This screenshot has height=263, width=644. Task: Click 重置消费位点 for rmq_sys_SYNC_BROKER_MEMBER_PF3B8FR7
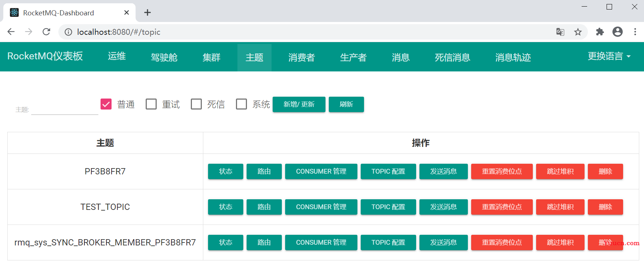pyautogui.click(x=502, y=242)
